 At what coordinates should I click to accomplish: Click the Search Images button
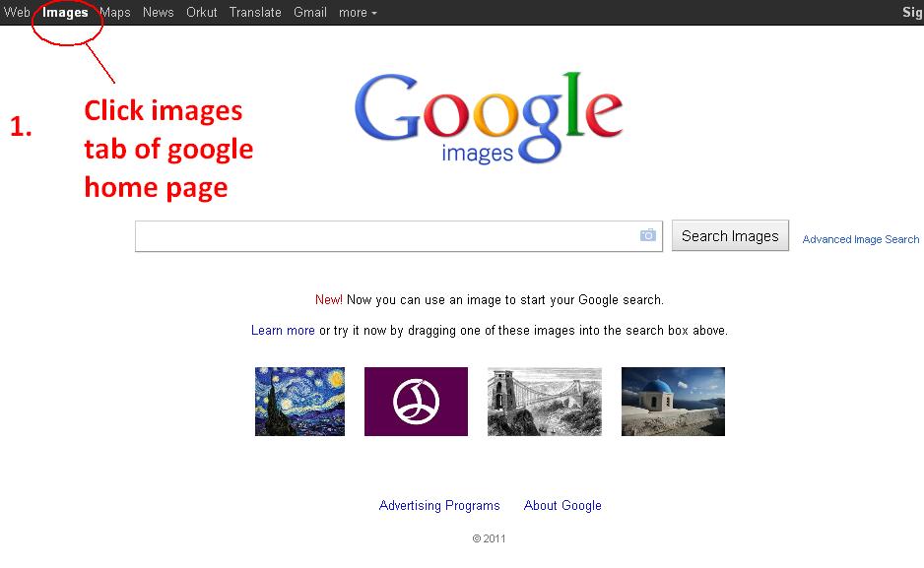[x=730, y=235]
